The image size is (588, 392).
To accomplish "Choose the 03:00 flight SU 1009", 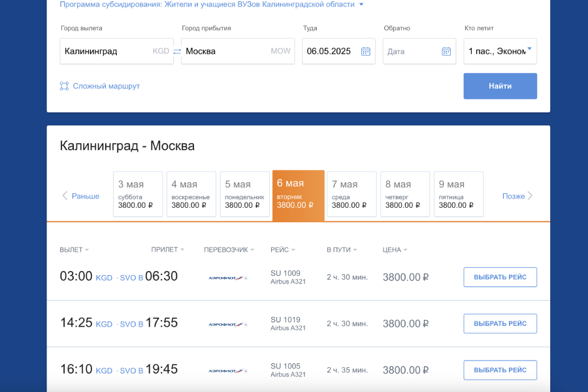I will coord(500,277).
